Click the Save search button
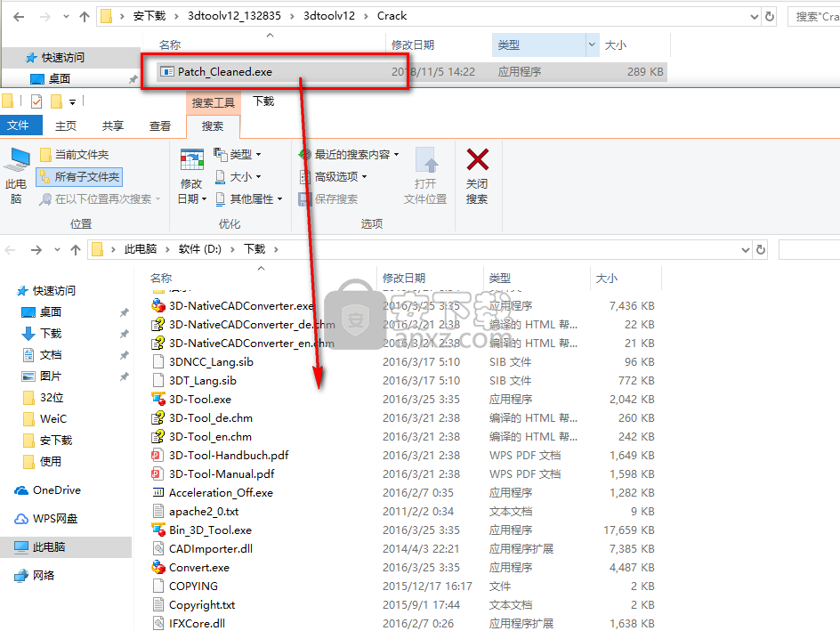 click(x=327, y=199)
